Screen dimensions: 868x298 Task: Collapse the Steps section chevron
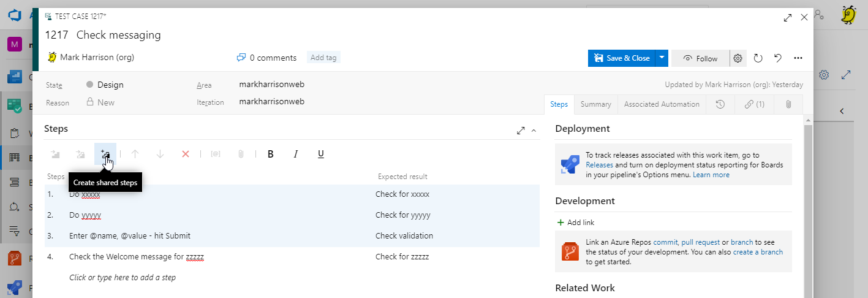tap(534, 131)
